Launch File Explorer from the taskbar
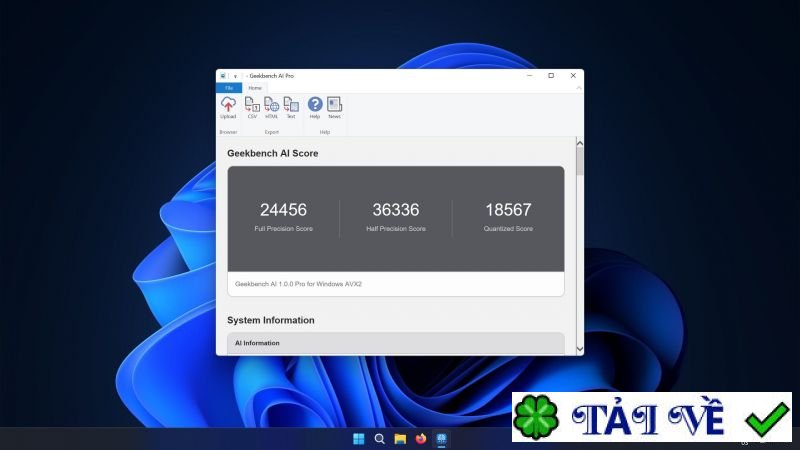800x450 pixels. pos(400,438)
